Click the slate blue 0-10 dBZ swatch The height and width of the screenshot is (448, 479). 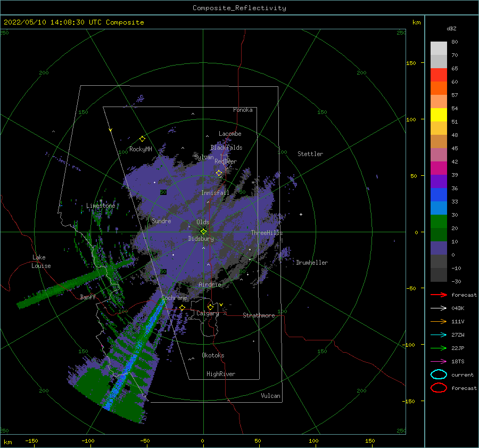coord(439,248)
